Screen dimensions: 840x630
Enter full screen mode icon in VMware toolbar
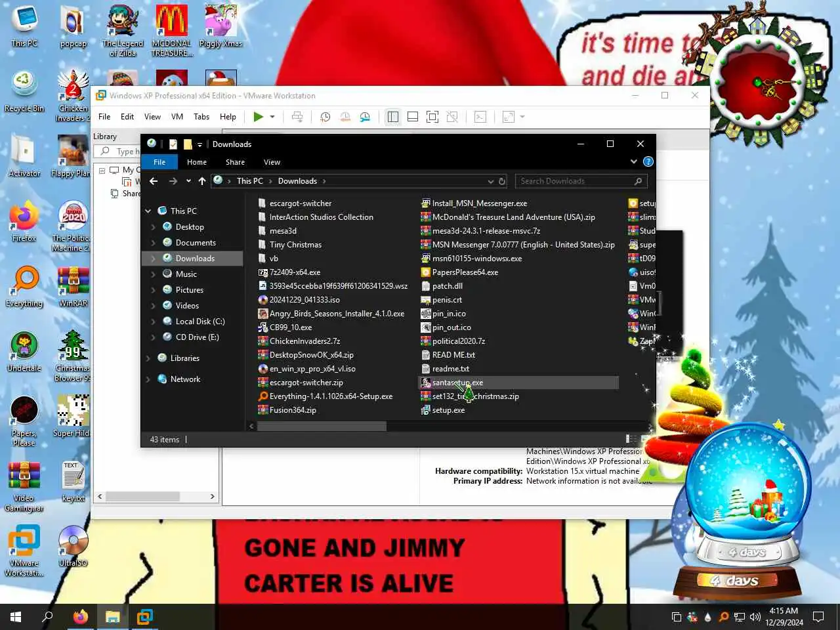432,117
